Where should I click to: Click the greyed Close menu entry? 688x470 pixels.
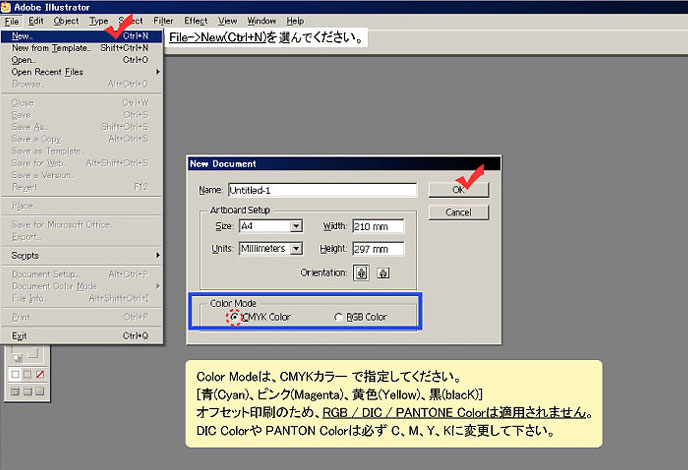[x=82, y=103]
